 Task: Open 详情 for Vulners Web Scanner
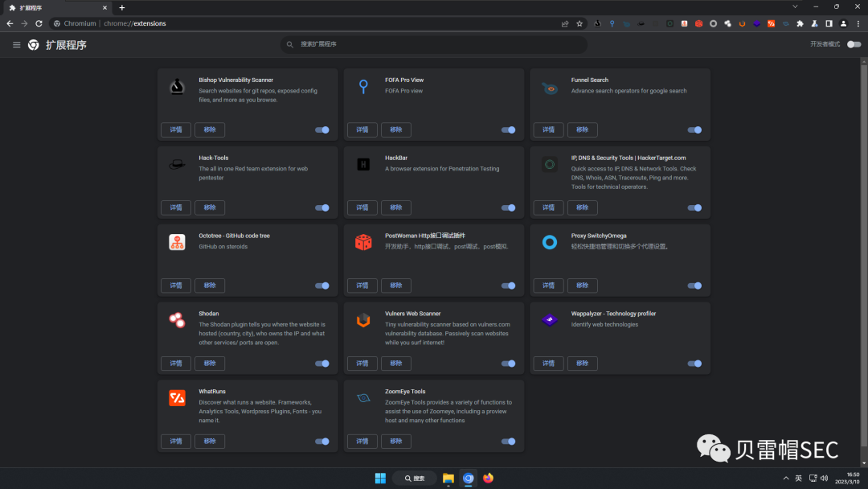pyautogui.click(x=362, y=364)
